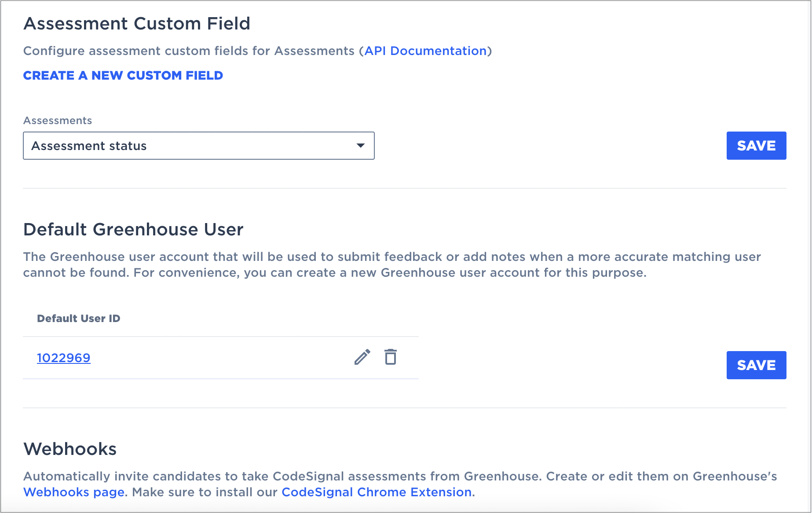
Task: Open the Assessments dropdown arrow
Action: click(x=361, y=146)
